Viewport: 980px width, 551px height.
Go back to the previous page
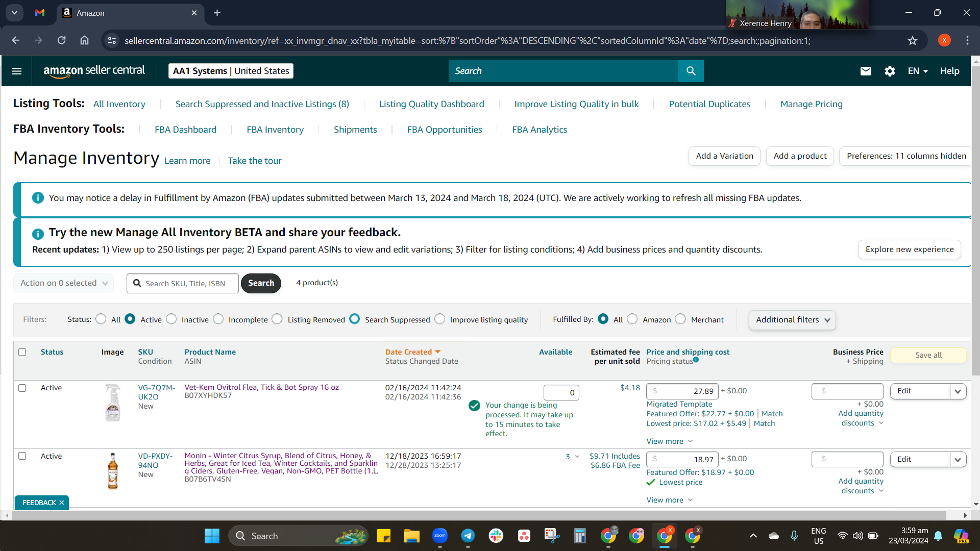coord(16,40)
